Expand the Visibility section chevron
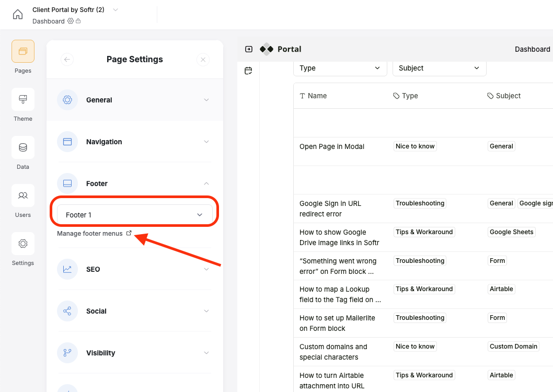This screenshot has width=553, height=392. click(x=206, y=353)
